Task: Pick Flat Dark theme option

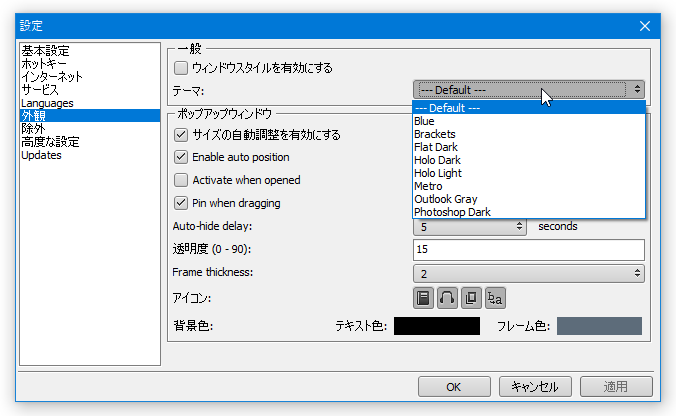Action: tap(529, 147)
